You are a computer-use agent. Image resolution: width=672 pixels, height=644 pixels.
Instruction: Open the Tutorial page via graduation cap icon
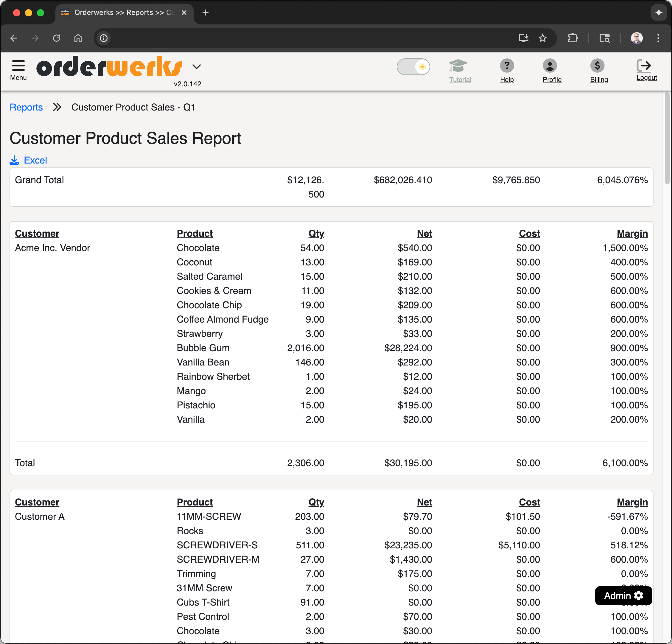pos(459,66)
